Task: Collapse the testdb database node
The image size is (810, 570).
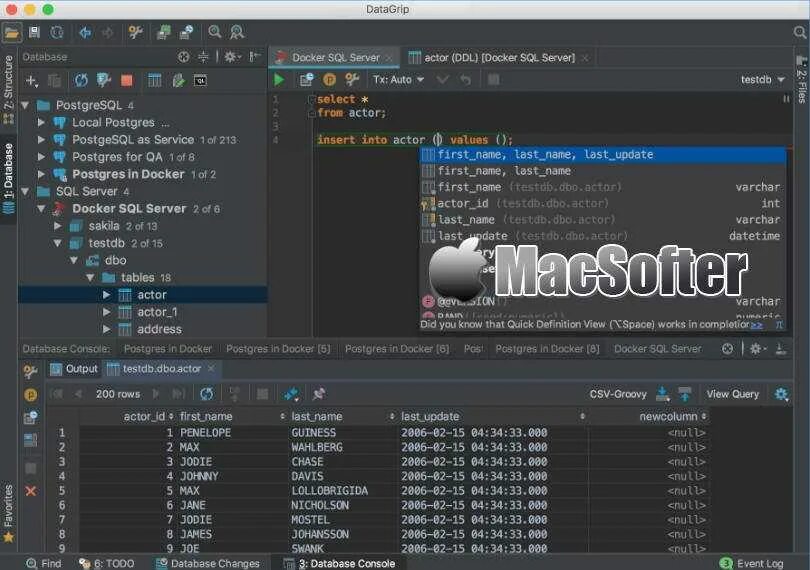Action: tap(58, 243)
